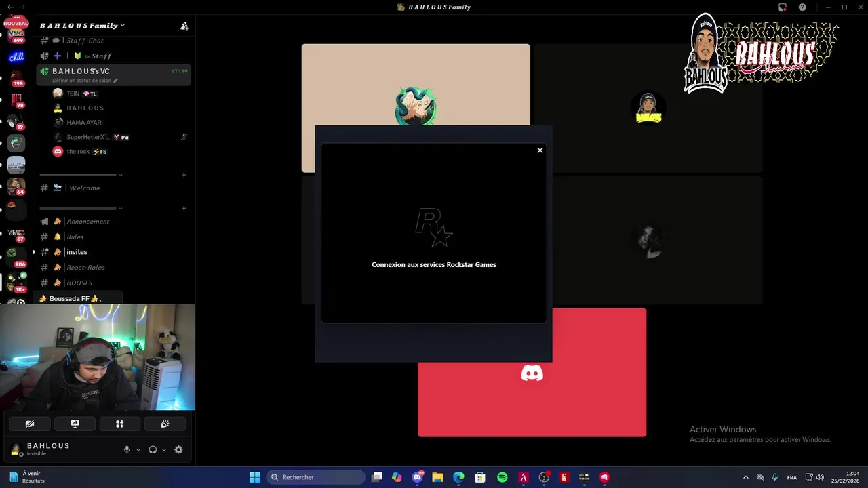Viewport: 868px width, 488px height.
Task: Click the invite people icon
Action: point(184,26)
